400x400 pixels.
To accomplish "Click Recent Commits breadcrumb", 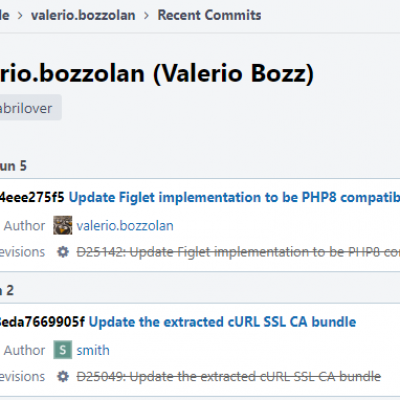I will coord(209,15).
